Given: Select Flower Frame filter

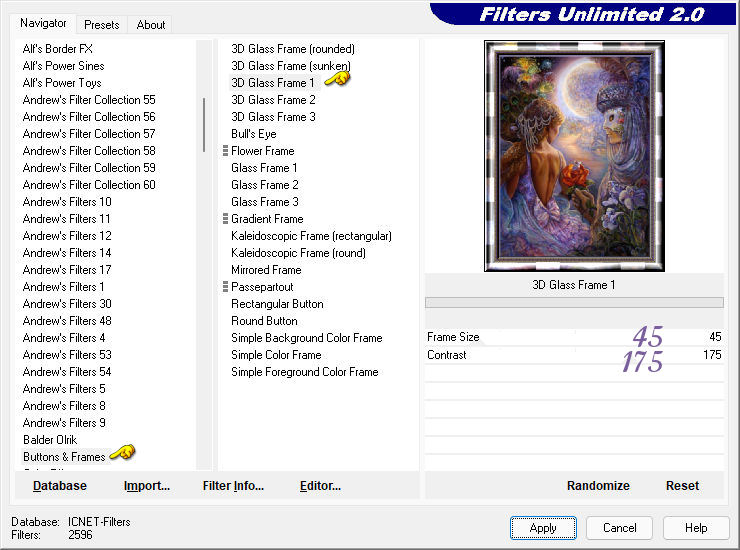Looking at the screenshot, I should pos(263,151).
